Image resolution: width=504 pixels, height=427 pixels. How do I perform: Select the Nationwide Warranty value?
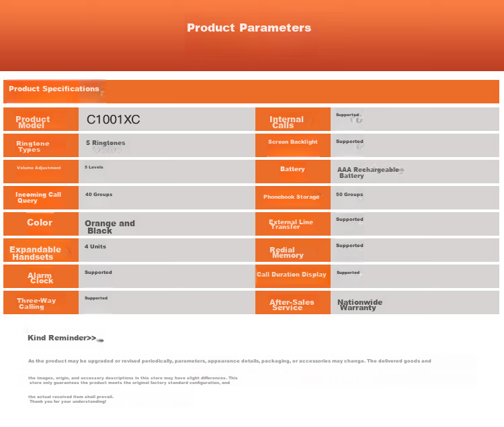[360, 305]
